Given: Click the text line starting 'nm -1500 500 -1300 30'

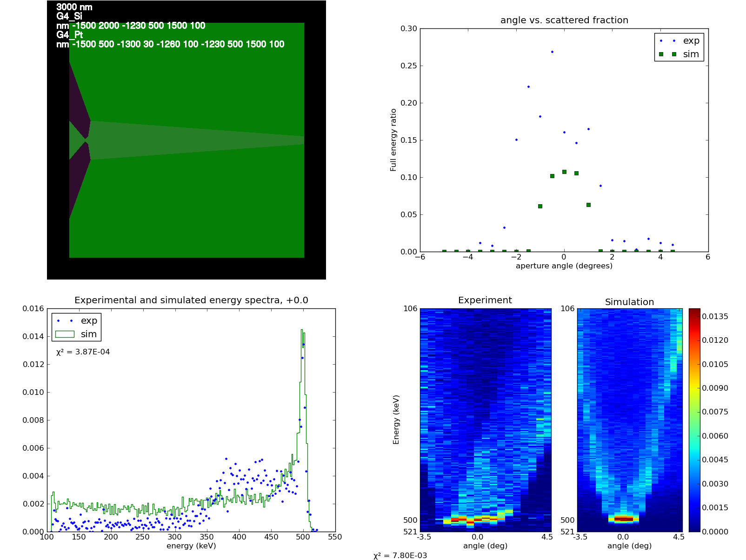Looking at the screenshot, I should [170, 45].
